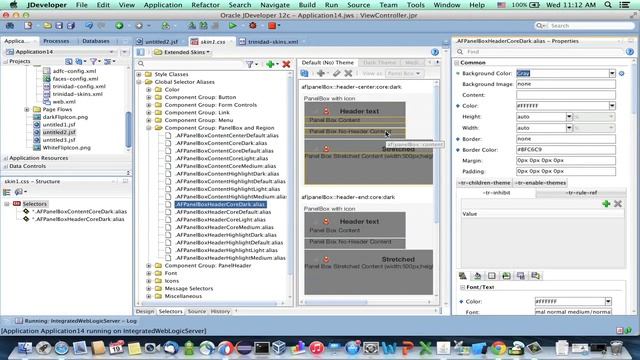Open iTunes from the Dock
The width and height of the screenshot is (640, 360).
coord(316,348)
